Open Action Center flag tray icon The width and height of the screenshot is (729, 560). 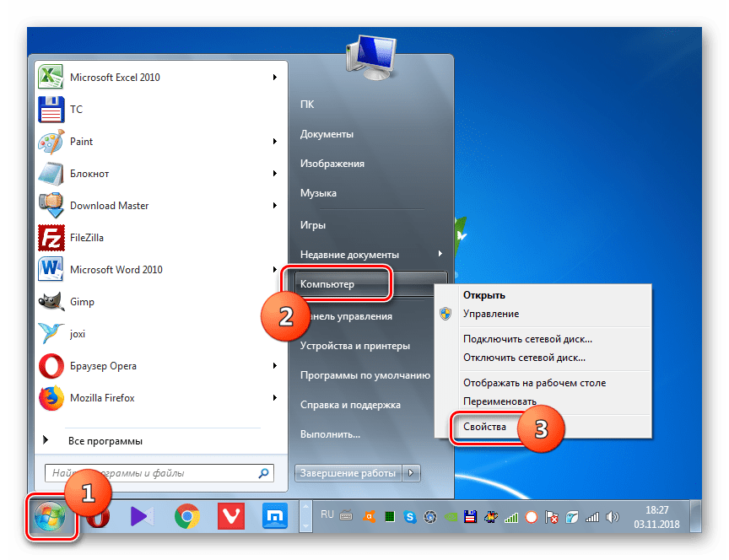pos(552,517)
